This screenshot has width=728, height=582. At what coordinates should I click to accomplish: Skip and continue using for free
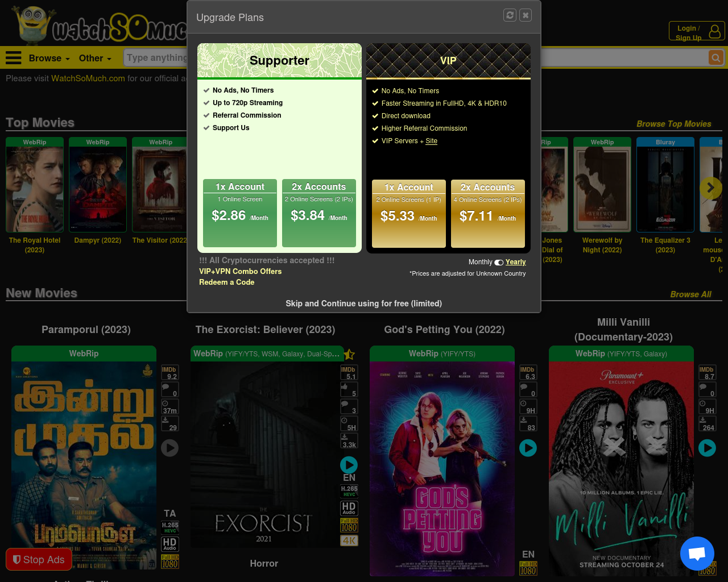(x=364, y=304)
